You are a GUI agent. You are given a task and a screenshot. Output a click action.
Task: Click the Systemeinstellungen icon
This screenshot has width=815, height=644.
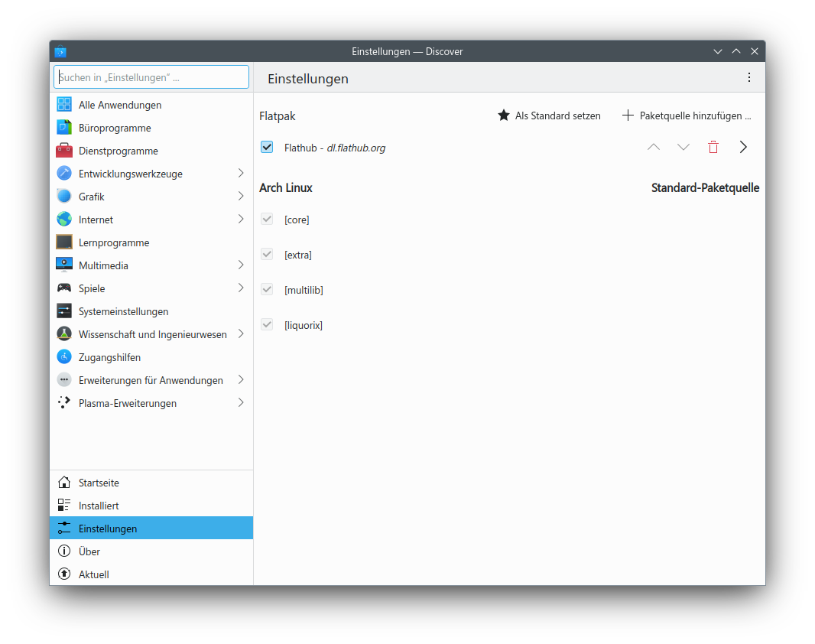click(64, 311)
